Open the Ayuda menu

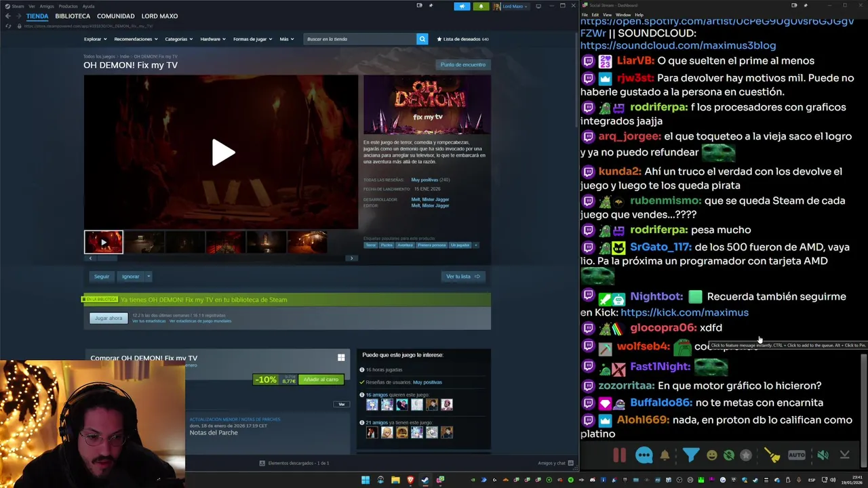pyautogui.click(x=88, y=6)
